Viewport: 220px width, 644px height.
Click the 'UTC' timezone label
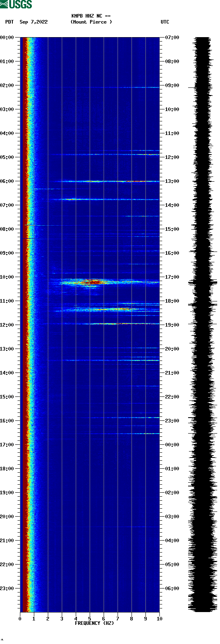[165, 22]
